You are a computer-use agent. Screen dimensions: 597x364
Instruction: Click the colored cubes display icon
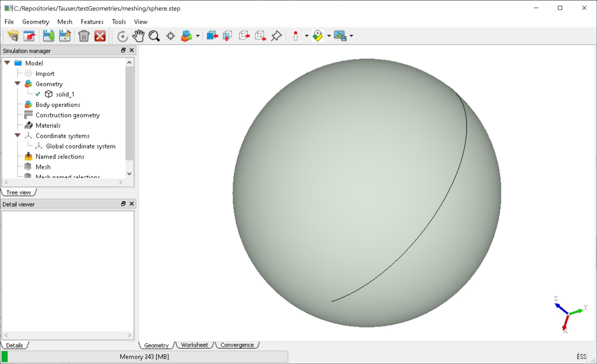pyautogui.click(x=187, y=36)
